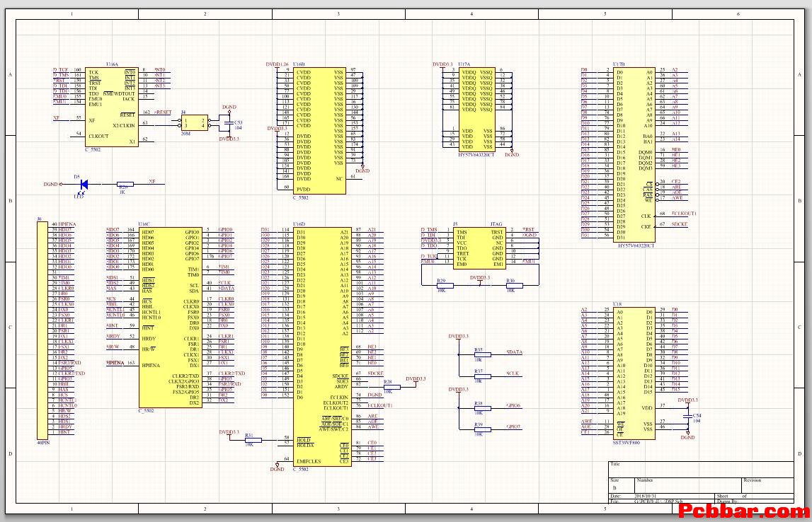Click the SCLK net label right of R37
The image size is (812, 522).
point(513,373)
